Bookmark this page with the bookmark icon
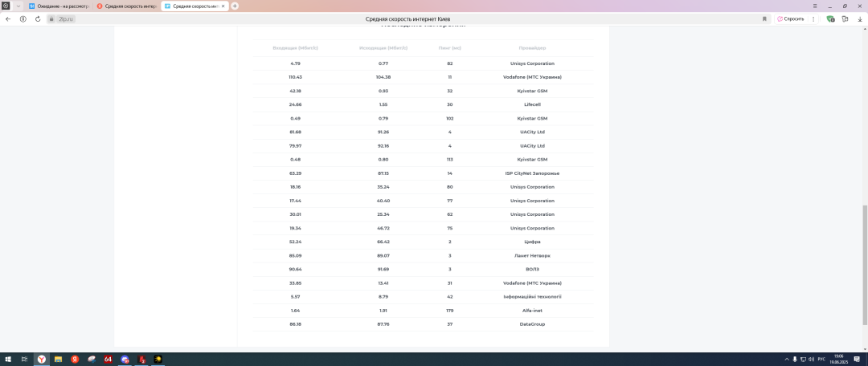This screenshot has height=366, width=868. click(764, 18)
